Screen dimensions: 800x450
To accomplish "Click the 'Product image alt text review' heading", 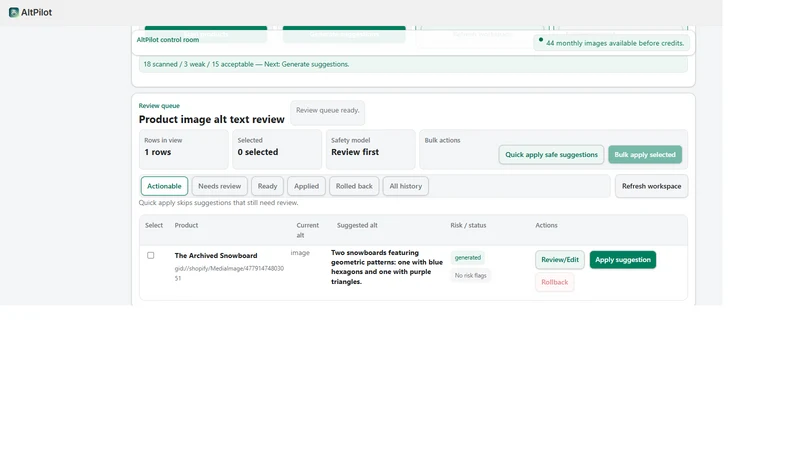I will [x=212, y=119].
